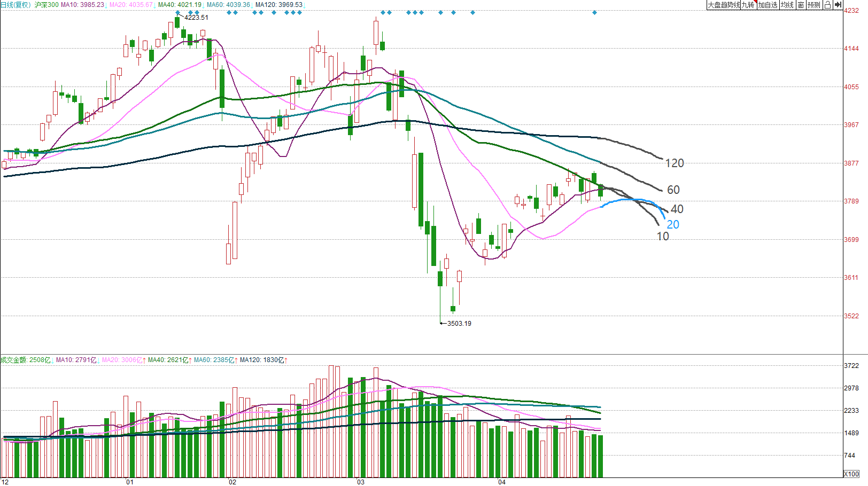Click the 01 month date axis label
The height and width of the screenshot is (486, 868).
[x=130, y=482]
